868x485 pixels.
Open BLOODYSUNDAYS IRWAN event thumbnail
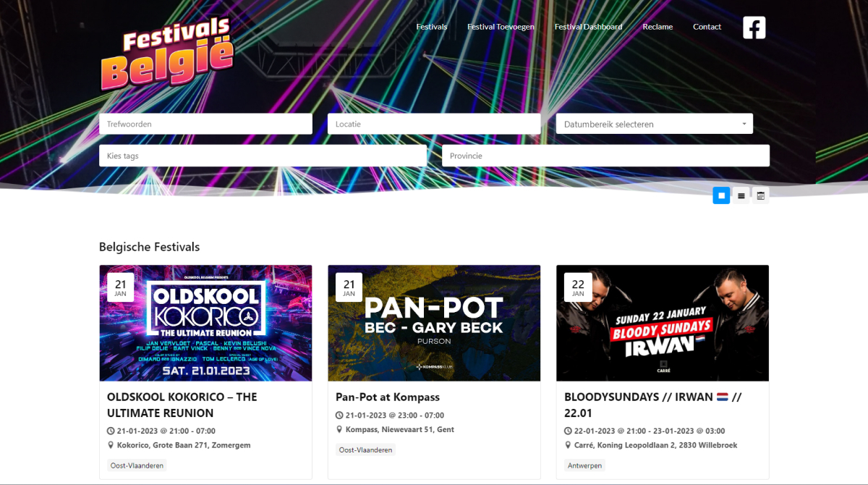663,323
